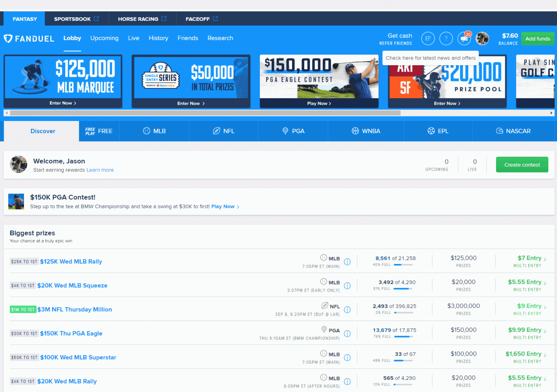This screenshot has height=392, width=557.
Task: Open $3M NFL Thursday Million contest
Action: click(x=75, y=309)
